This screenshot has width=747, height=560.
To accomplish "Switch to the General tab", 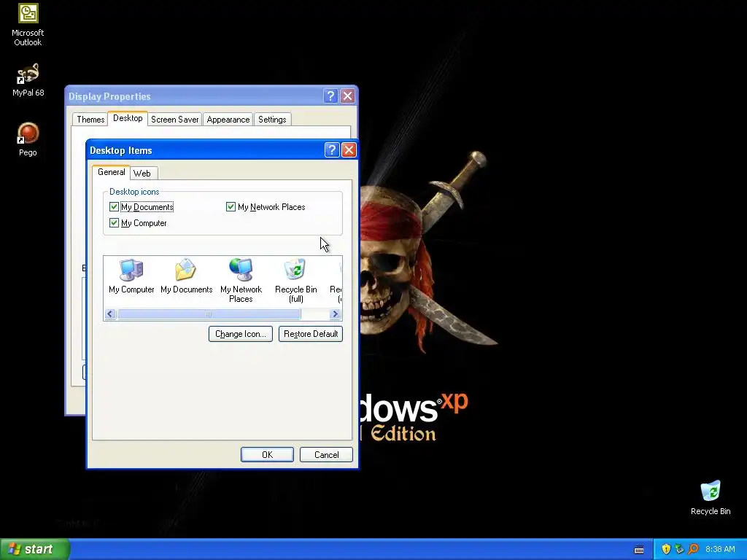I will [x=111, y=172].
